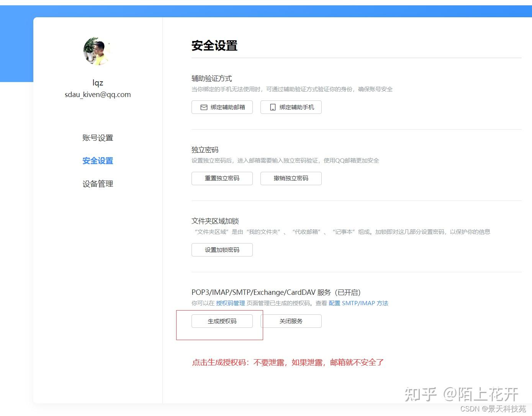Click the email address sdau_kiven@qq.com
Viewport: 532px width, 416px height.
(x=98, y=94)
